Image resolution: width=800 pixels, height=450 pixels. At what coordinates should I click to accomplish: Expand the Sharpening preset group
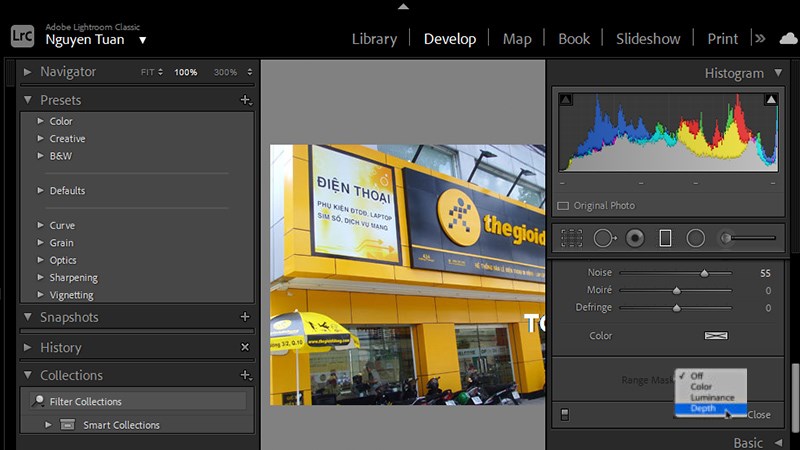coord(40,277)
